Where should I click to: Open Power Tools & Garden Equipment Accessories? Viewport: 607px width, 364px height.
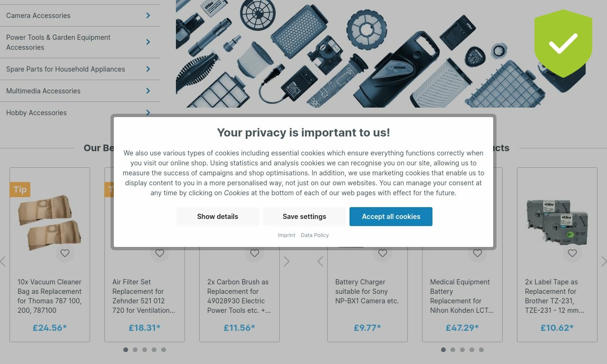(x=80, y=42)
